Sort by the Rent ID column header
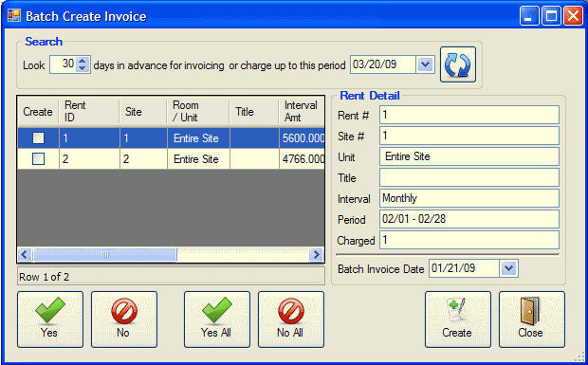Viewport: 588px width, 365px height. click(89, 112)
